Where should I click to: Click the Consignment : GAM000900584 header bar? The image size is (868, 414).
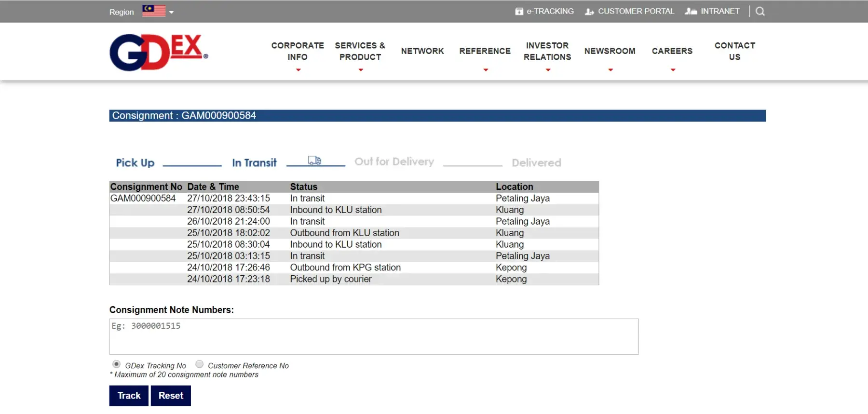click(437, 116)
